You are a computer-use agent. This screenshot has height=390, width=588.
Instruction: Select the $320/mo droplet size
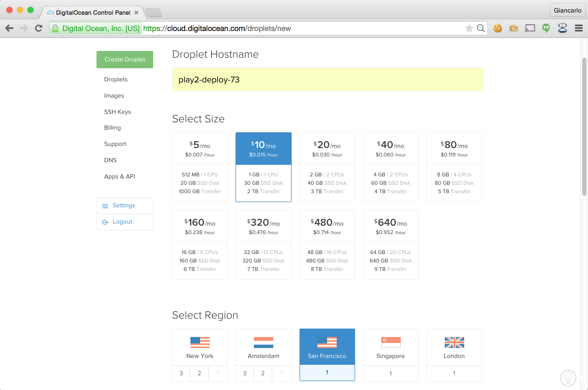coord(264,245)
